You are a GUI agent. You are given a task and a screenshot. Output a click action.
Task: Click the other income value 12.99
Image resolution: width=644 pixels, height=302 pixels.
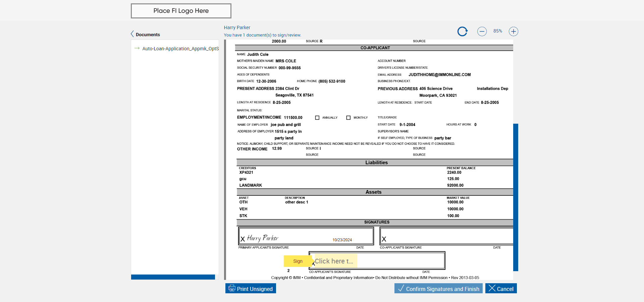pyautogui.click(x=277, y=148)
